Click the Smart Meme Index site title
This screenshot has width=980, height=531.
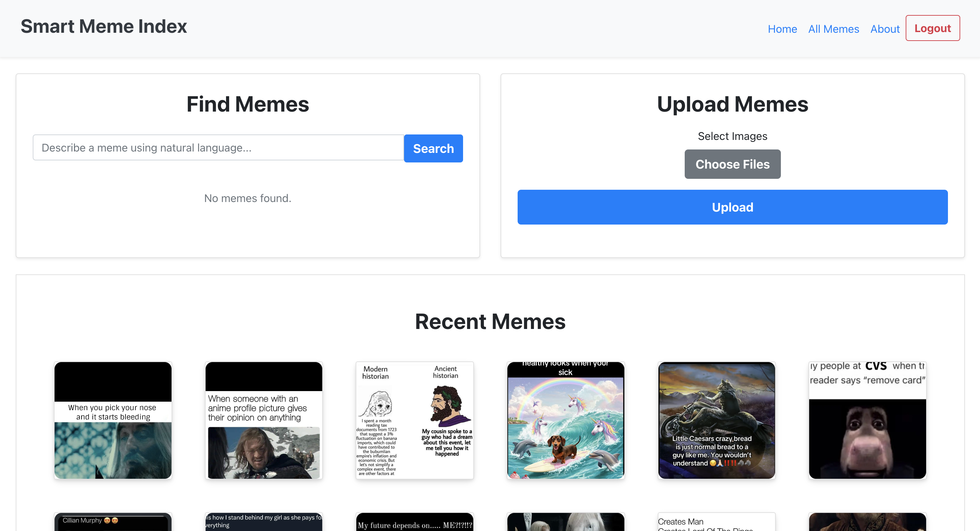[103, 26]
